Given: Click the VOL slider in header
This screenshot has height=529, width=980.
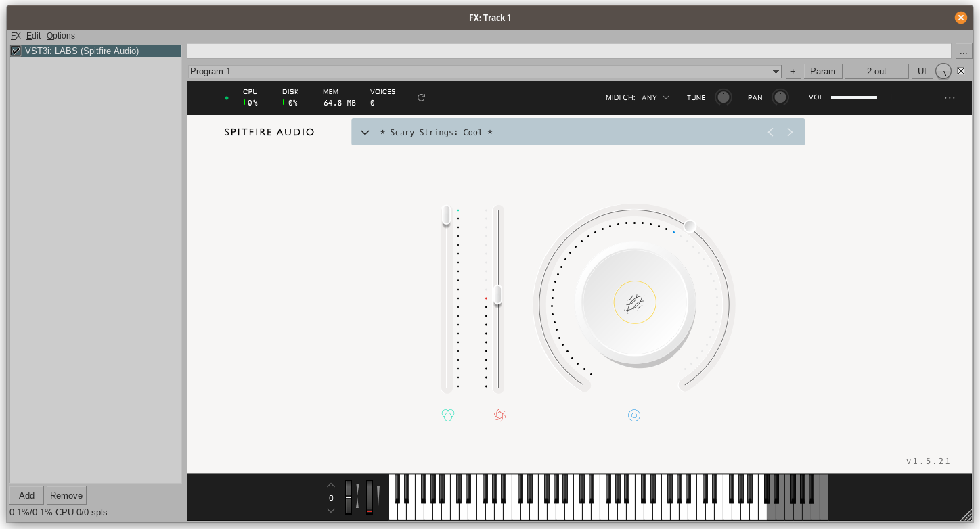Looking at the screenshot, I should coord(854,97).
